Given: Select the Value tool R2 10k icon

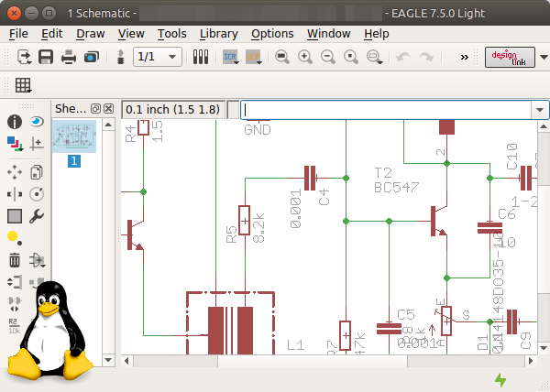Looking at the screenshot, I should [x=15, y=326].
